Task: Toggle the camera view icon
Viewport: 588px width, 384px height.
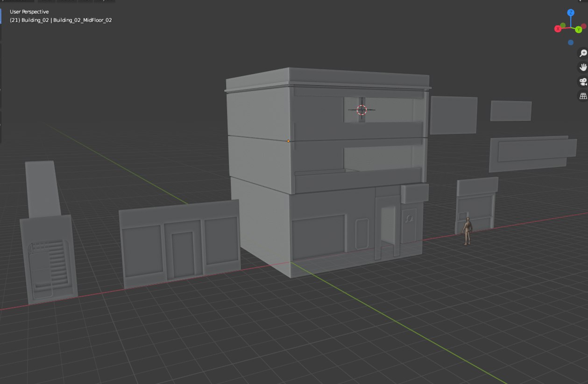Action: point(583,82)
